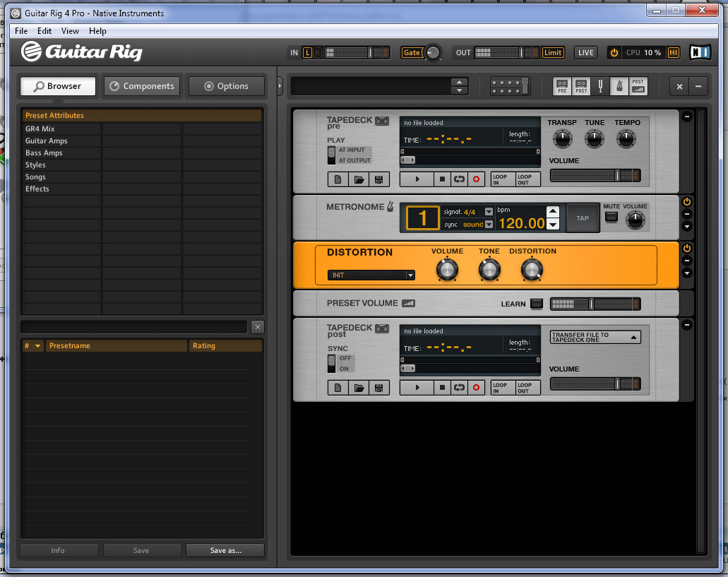Toggle HI quality mode
Screen dimensions: 728x577
pyautogui.click(x=673, y=52)
